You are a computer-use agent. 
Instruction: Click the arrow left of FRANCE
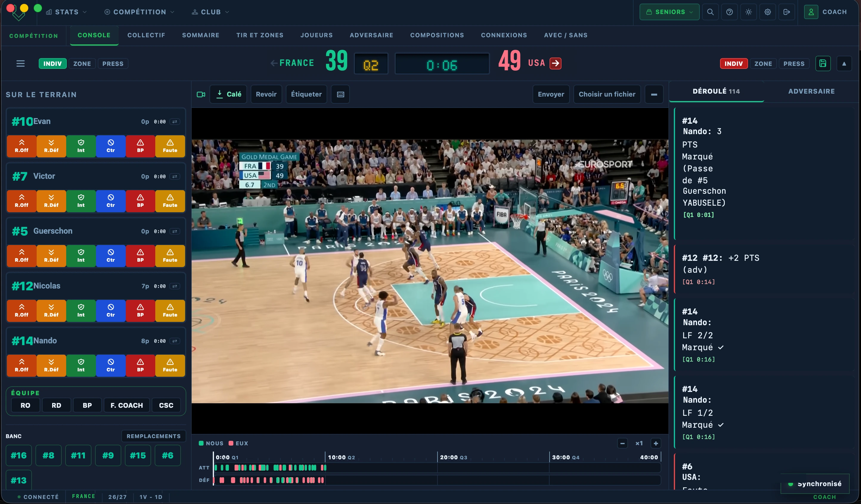click(274, 63)
